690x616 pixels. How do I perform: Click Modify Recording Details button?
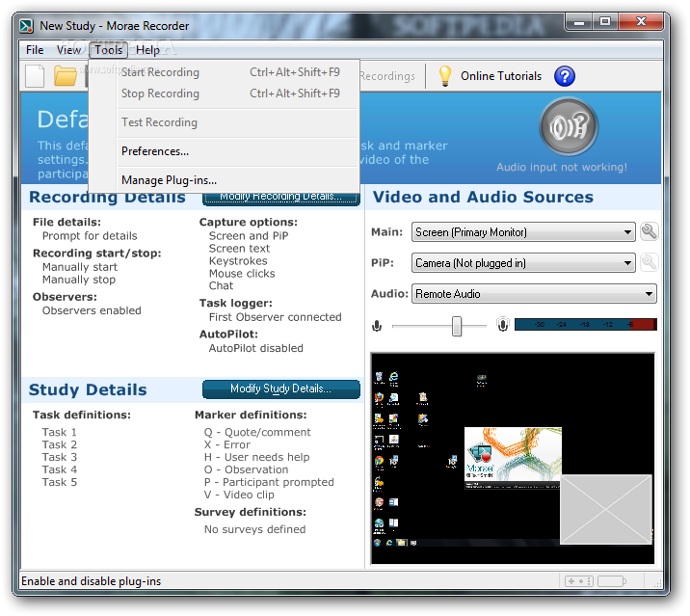click(281, 198)
